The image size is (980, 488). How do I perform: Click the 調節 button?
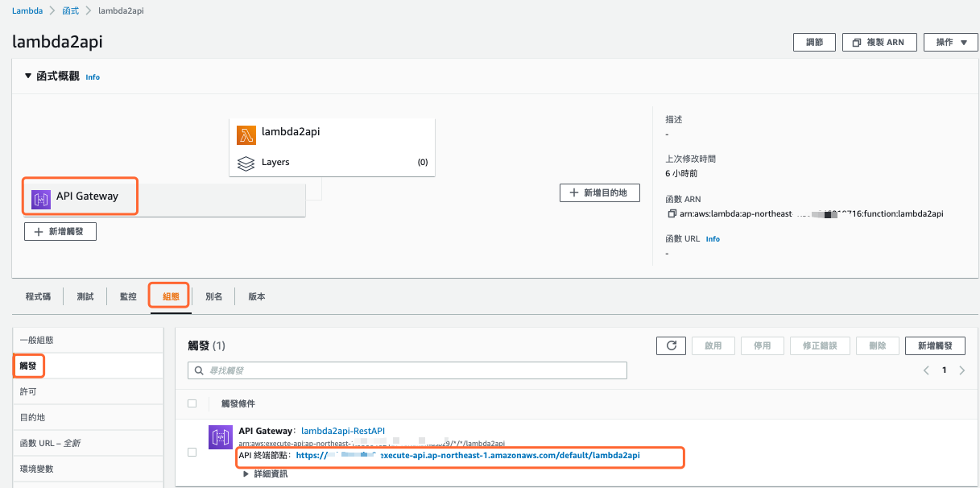point(814,42)
